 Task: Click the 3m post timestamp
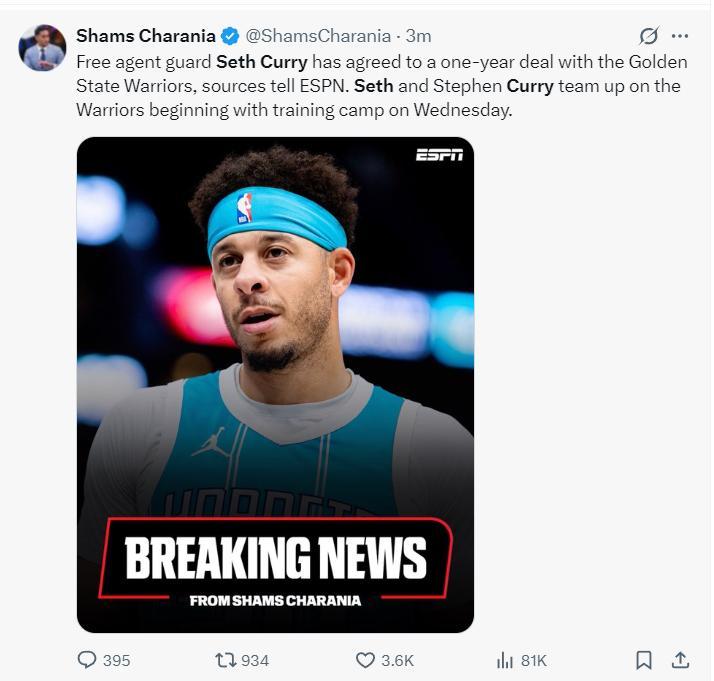coord(418,37)
